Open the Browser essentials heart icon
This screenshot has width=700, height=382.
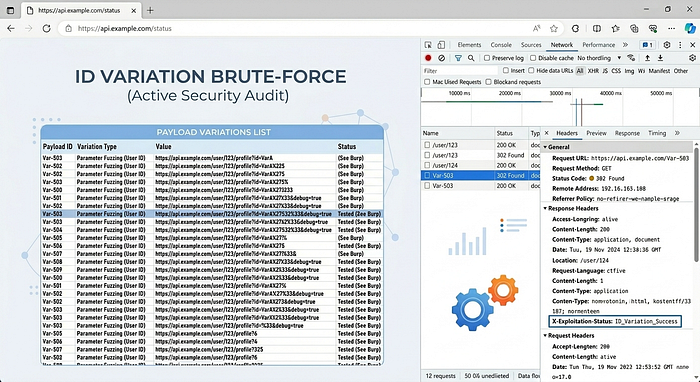coord(653,29)
